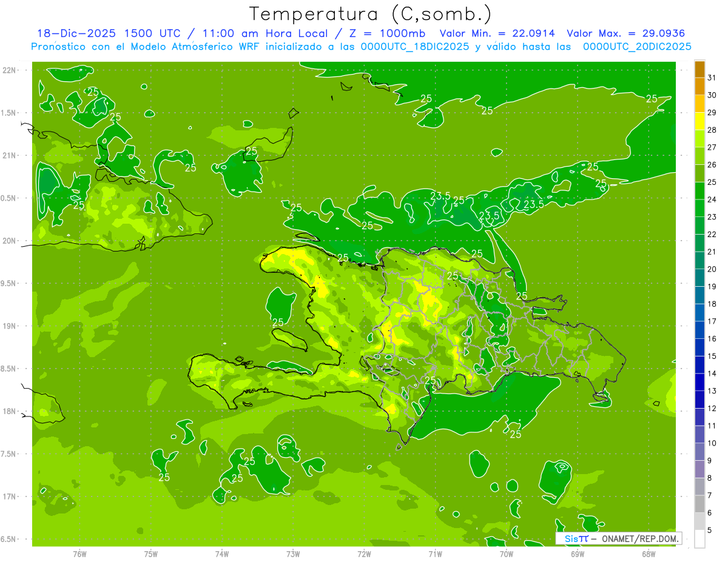
Task: Click the 20N latitude axis label
Action: point(8,241)
